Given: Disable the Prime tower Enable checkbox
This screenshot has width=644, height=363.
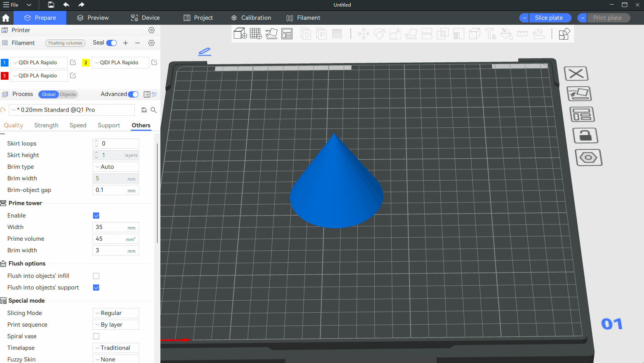Looking at the screenshot, I should tap(96, 216).
